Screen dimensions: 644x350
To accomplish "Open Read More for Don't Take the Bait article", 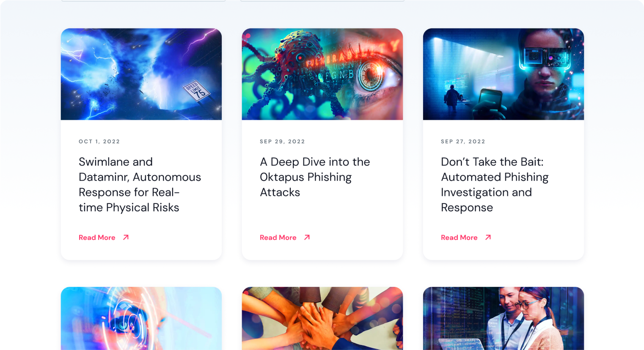I will point(459,237).
